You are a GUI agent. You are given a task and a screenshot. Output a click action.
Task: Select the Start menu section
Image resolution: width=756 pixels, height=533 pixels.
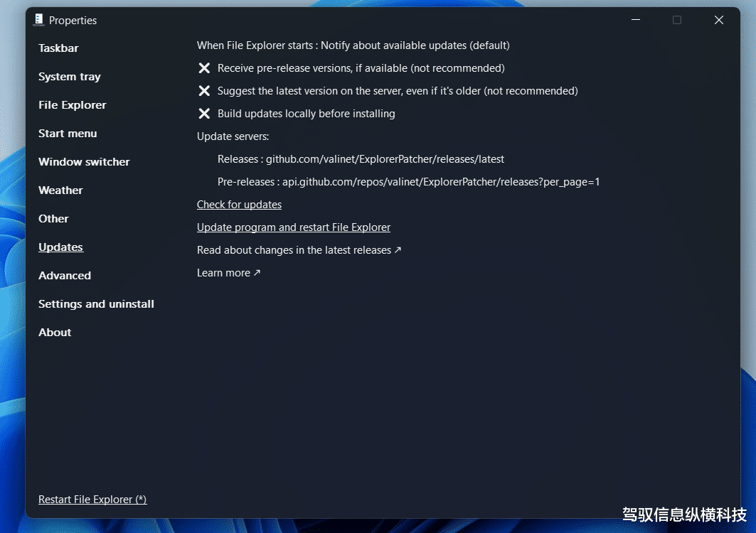pyautogui.click(x=68, y=134)
